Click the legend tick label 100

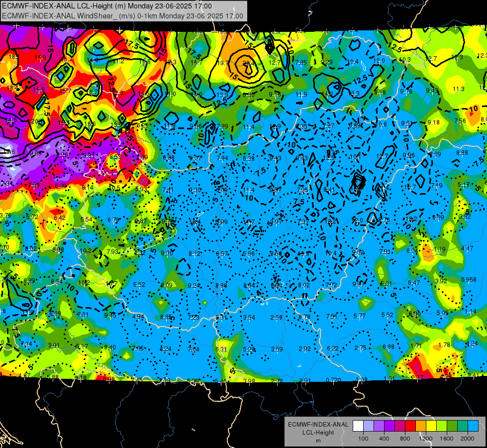(364, 439)
